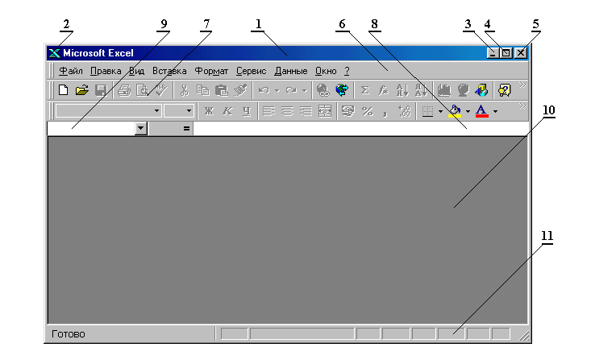Viewport: 591px width, 364px height.
Task: Copy selection with the two-pages icon
Action: click(203, 90)
